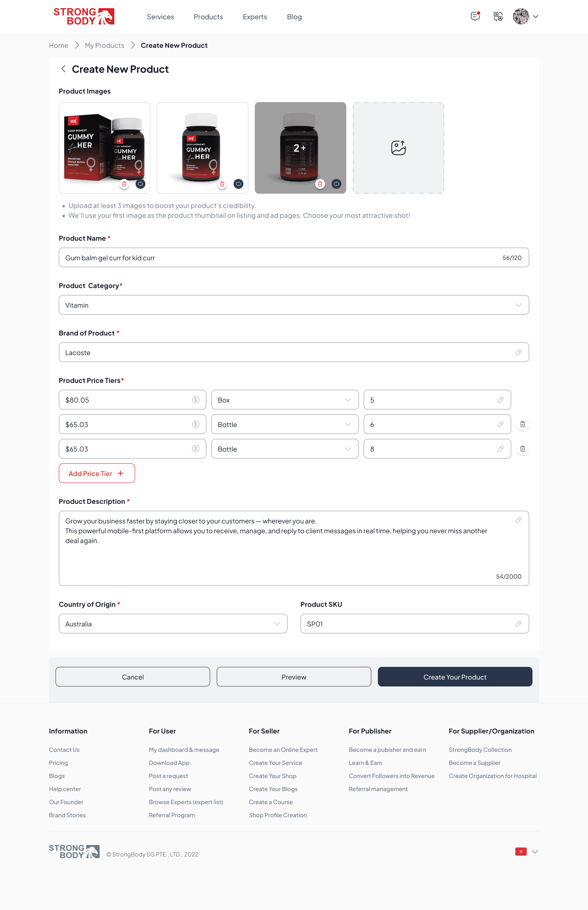Open Create a Course footer link
Image resolution: width=588 pixels, height=910 pixels.
click(271, 802)
